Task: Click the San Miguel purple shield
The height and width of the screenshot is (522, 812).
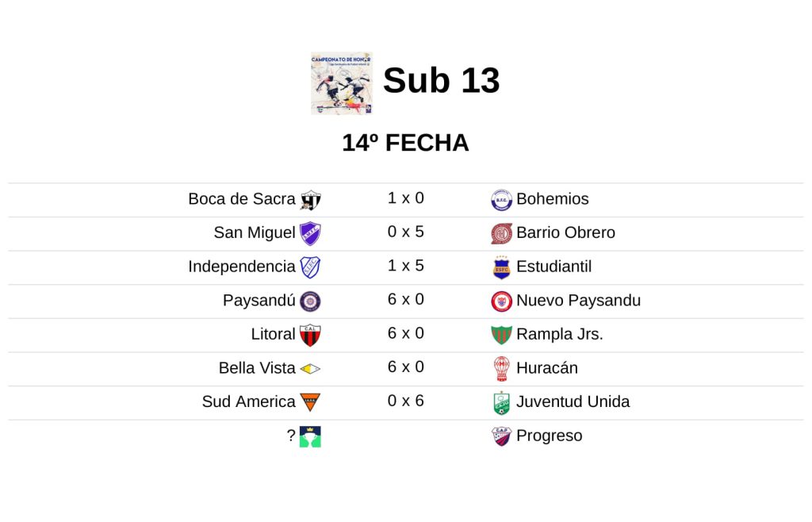Action: tap(310, 233)
